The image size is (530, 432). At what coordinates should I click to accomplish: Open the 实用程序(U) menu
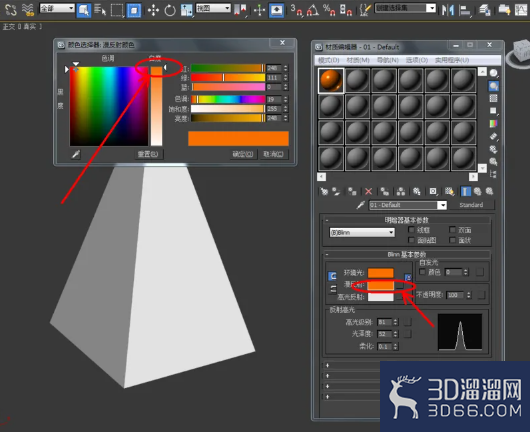452,60
